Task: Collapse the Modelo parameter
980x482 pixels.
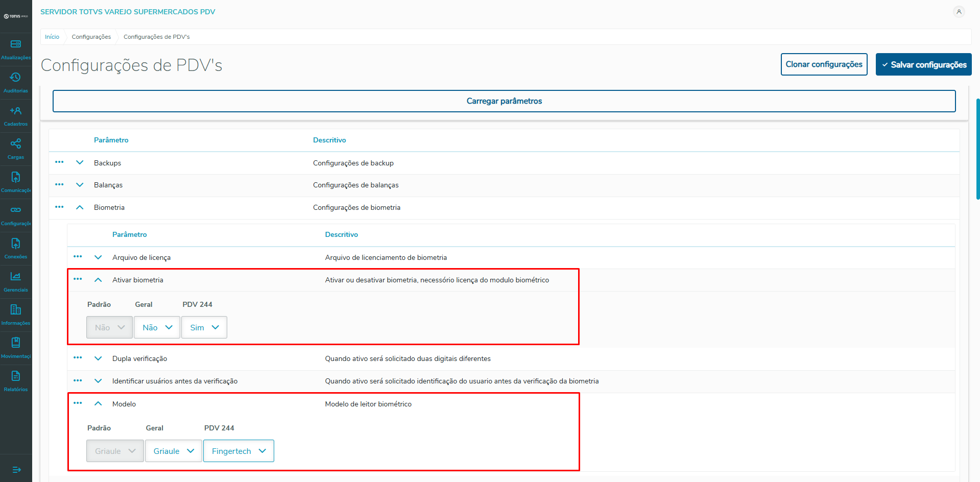Action: (98, 404)
